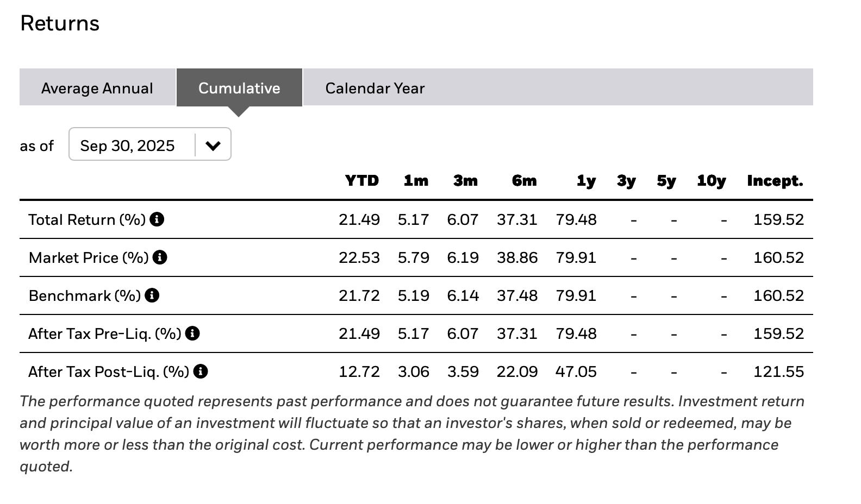Click the Sep 30, 2025 date selector

point(128,145)
